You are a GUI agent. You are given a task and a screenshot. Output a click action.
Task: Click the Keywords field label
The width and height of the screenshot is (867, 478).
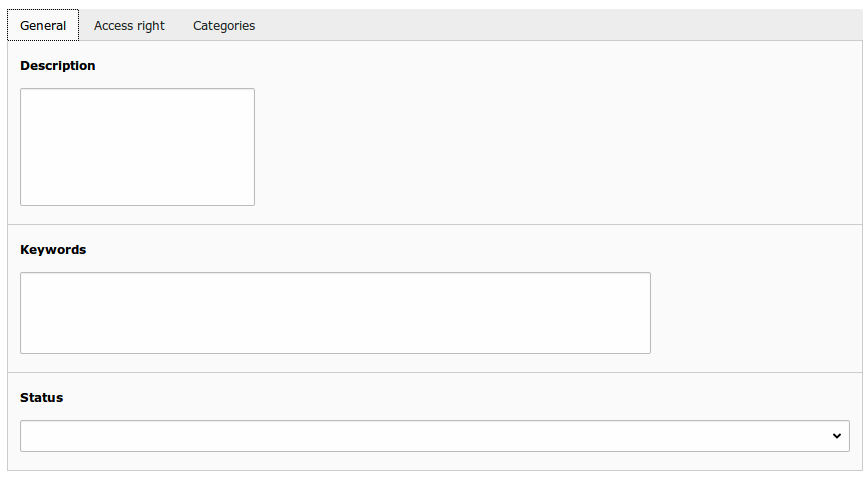coord(53,250)
